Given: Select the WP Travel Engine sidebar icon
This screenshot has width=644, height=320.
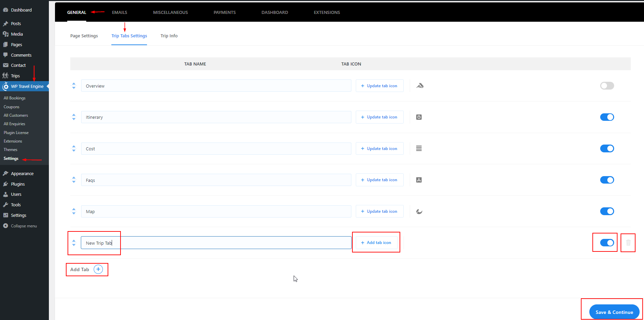Looking at the screenshot, I should [6, 86].
